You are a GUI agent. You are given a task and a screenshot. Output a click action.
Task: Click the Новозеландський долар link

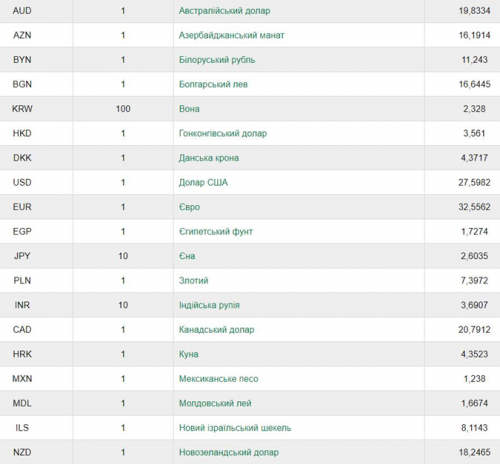(x=229, y=453)
